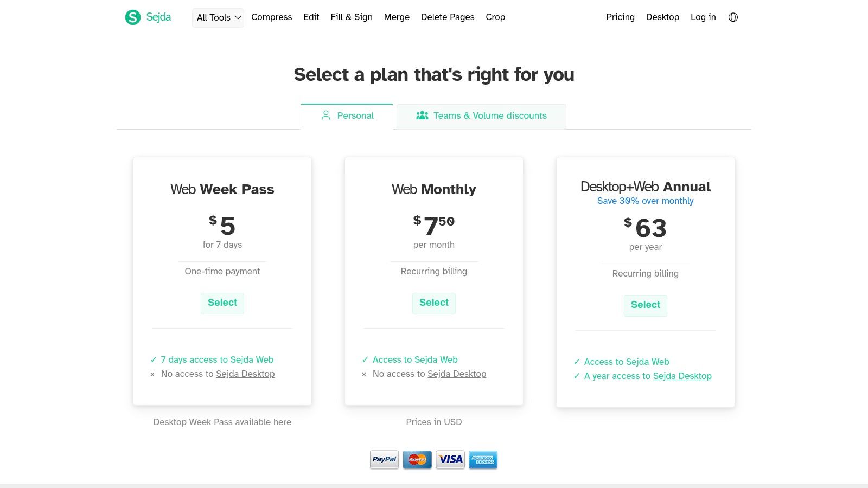This screenshot has height=488, width=868.
Task: Click the American Express payment icon
Action: [483, 459]
